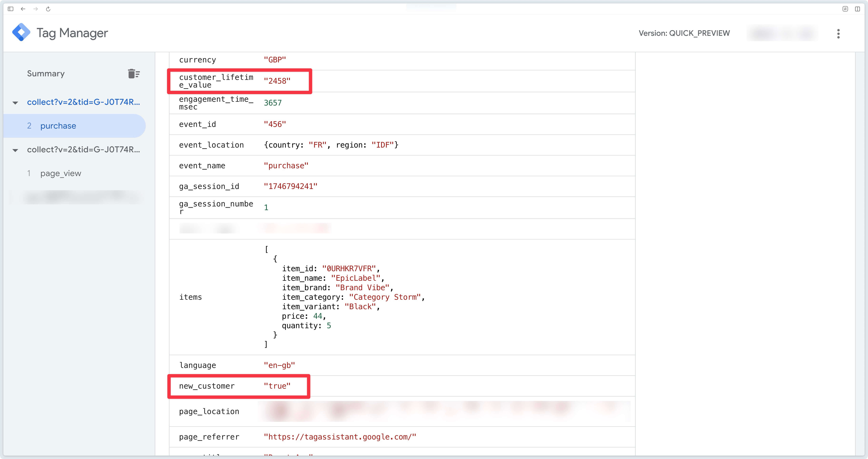868x459 pixels.
Task: Click the value 3657
Action: pos(273,103)
